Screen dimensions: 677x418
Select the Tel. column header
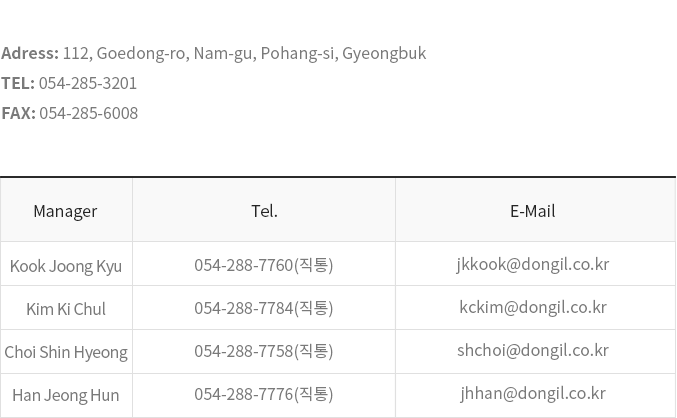click(264, 211)
